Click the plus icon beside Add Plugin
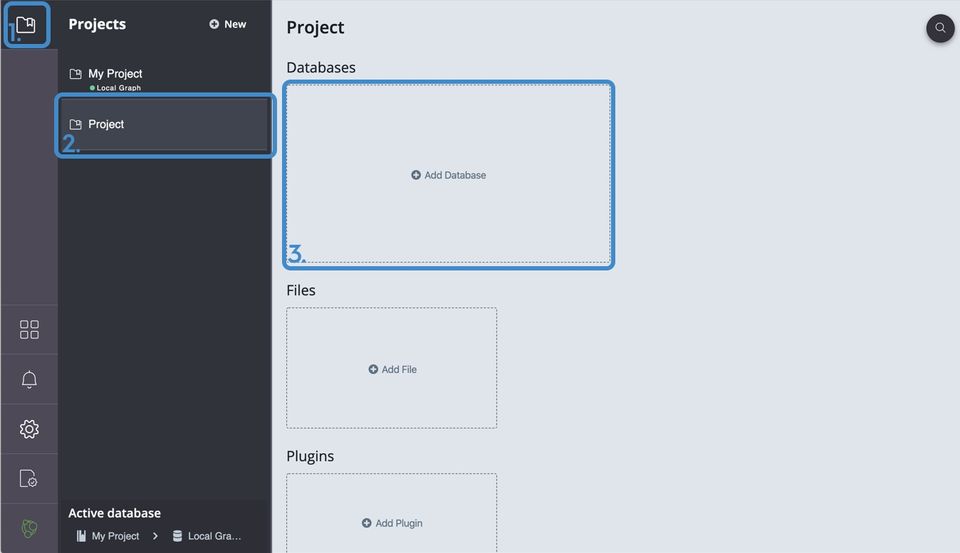Viewport: 960px width, 553px height. [x=367, y=523]
